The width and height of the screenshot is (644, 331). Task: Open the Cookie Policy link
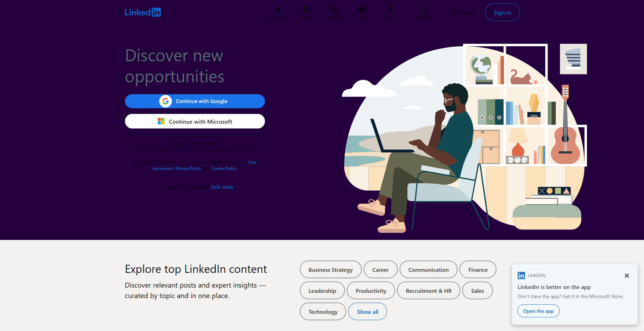224,168
